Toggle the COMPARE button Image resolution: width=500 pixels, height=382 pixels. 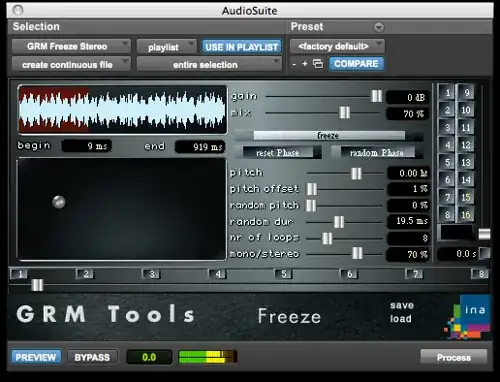pyautogui.click(x=356, y=64)
